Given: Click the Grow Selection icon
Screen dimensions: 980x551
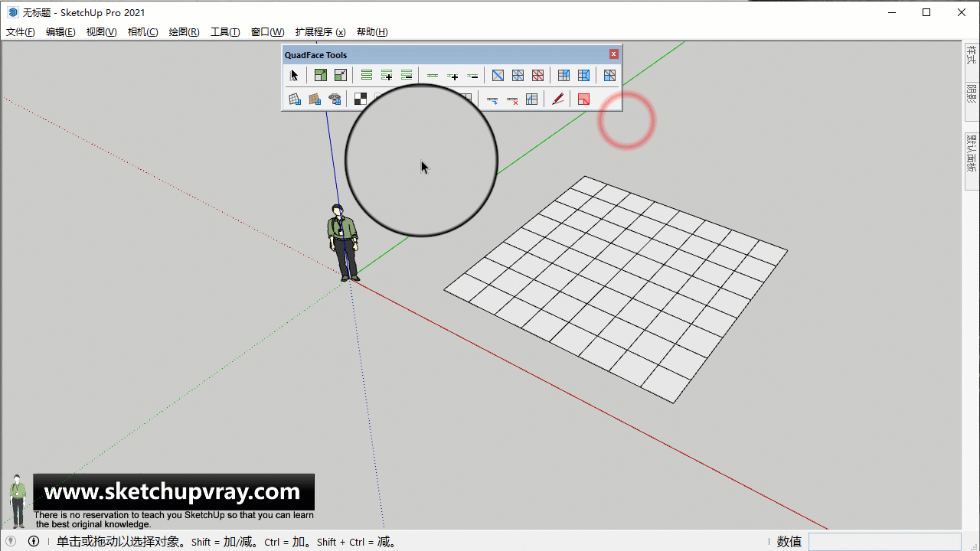Looking at the screenshot, I should pos(321,75).
